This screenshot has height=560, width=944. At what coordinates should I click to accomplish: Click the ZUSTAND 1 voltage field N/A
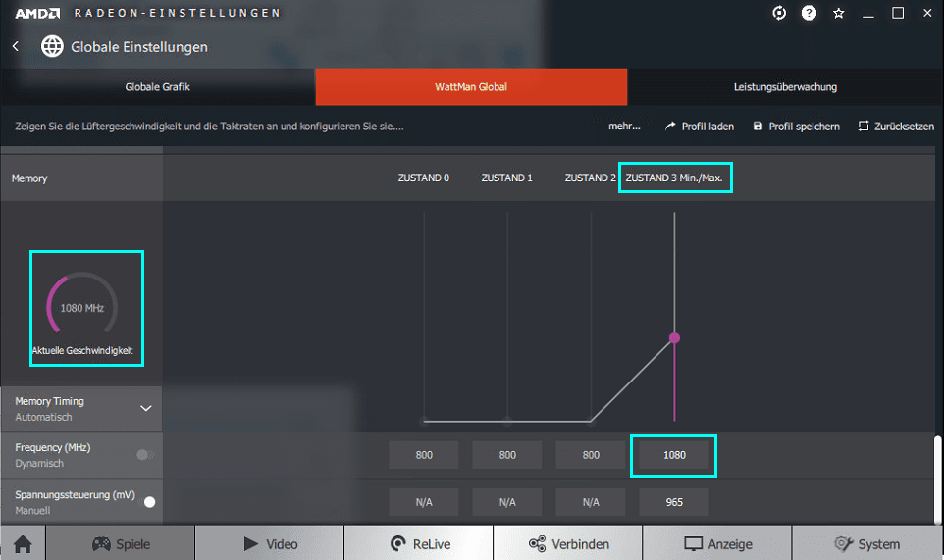click(507, 502)
